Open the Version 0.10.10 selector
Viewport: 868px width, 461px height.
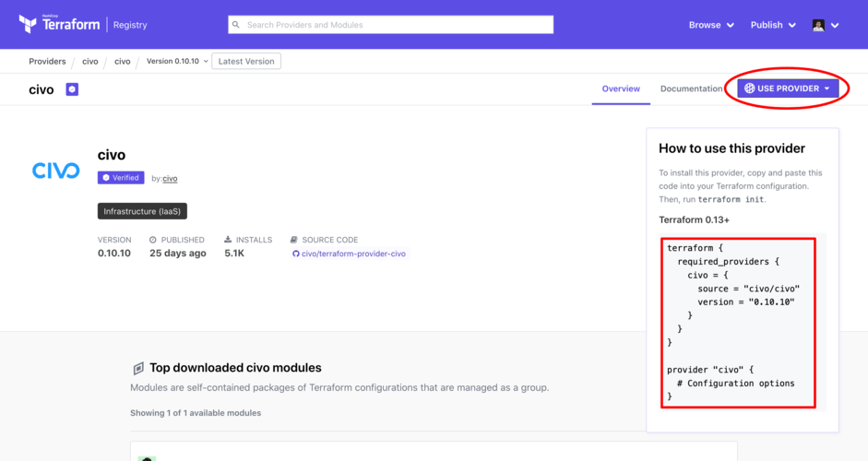(x=177, y=62)
